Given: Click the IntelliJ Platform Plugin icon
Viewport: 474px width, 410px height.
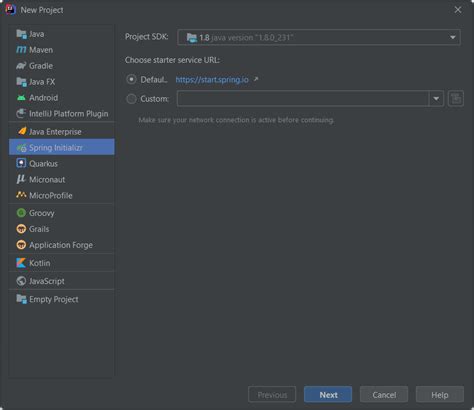Looking at the screenshot, I should 21,114.
